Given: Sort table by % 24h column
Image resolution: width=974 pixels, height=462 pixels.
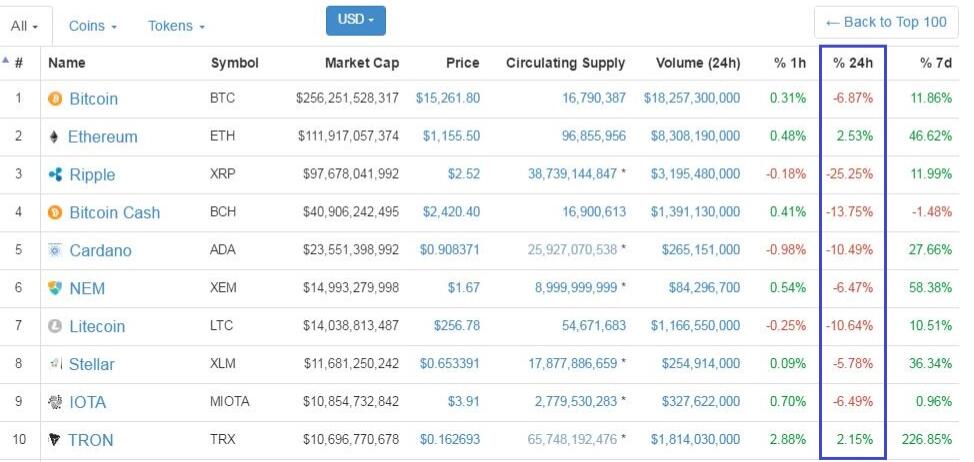Looking at the screenshot, I should (852, 63).
